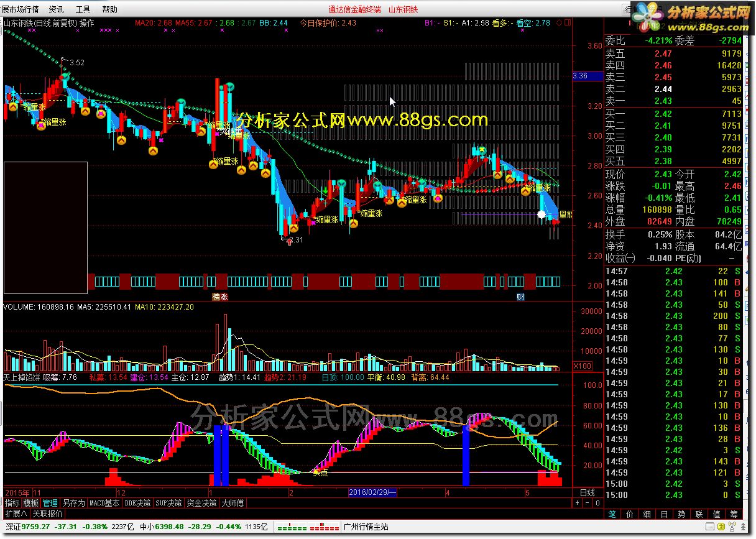Click the VOLUME: 160898.16 label
The height and width of the screenshot is (539, 756).
[x=39, y=306]
